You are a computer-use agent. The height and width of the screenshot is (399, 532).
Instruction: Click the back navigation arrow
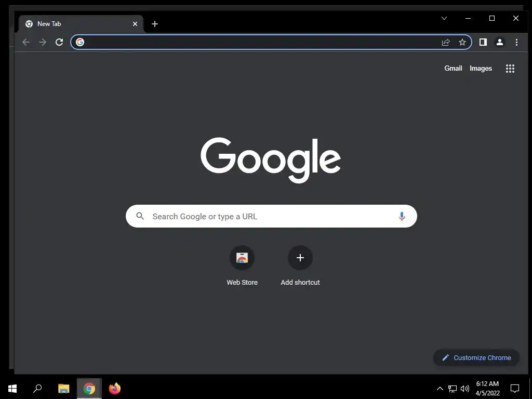26,42
